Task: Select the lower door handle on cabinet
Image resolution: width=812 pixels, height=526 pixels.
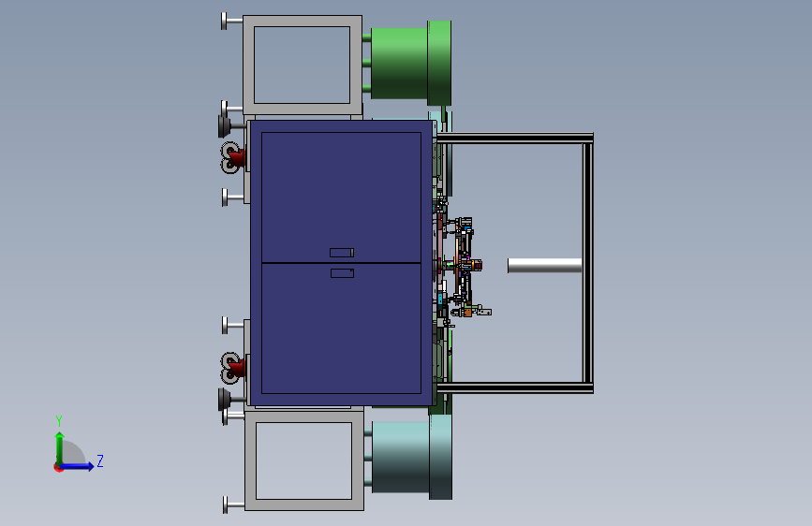Action: pos(342,273)
